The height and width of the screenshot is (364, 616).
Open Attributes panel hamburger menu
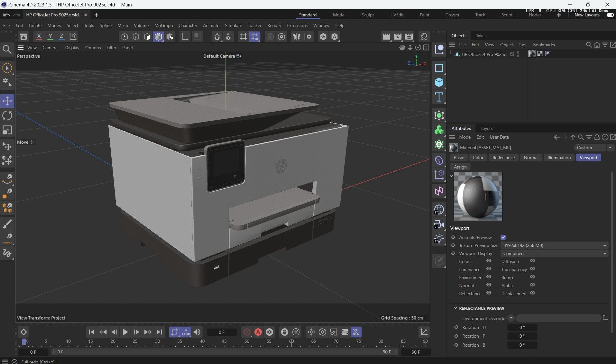[x=452, y=137]
